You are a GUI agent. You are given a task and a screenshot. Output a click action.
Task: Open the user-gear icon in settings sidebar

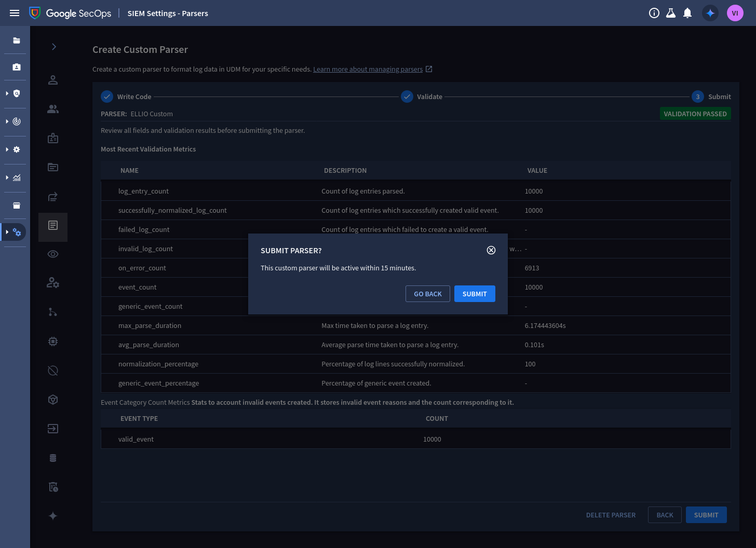pos(53,283)
